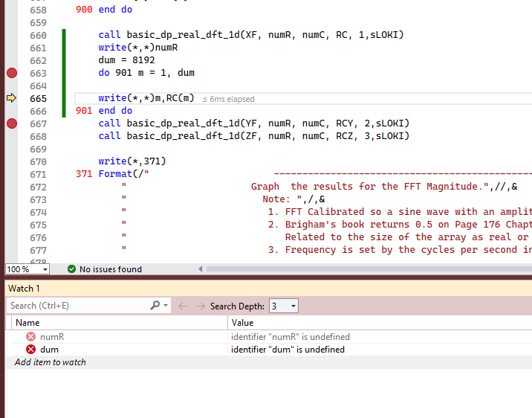This screenshot has height=418, width=532.
Task: Select the dum watch entry
Action: pyautogui.click(x=49, y=350)
